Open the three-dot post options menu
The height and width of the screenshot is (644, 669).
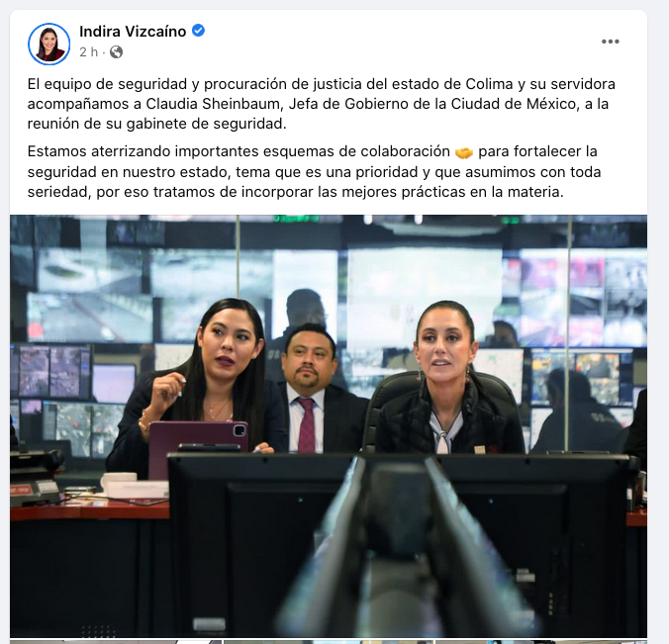(611, 42)
